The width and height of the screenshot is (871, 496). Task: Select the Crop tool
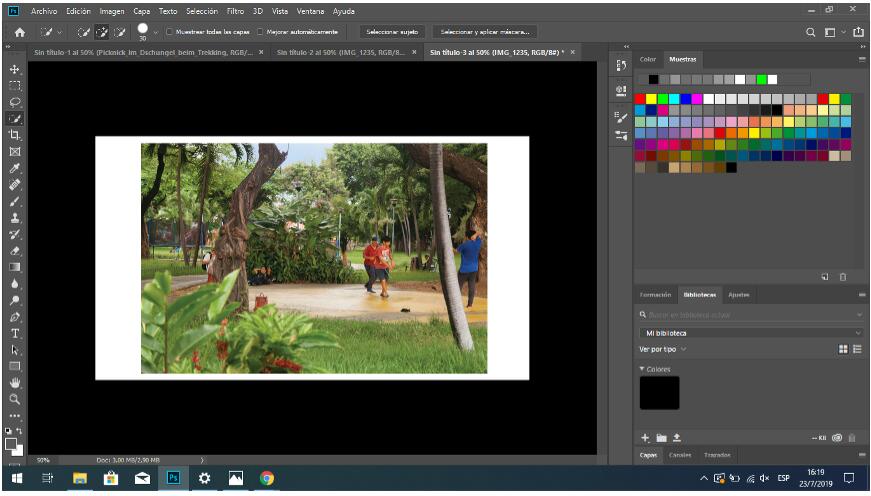(x=15, y=135)
